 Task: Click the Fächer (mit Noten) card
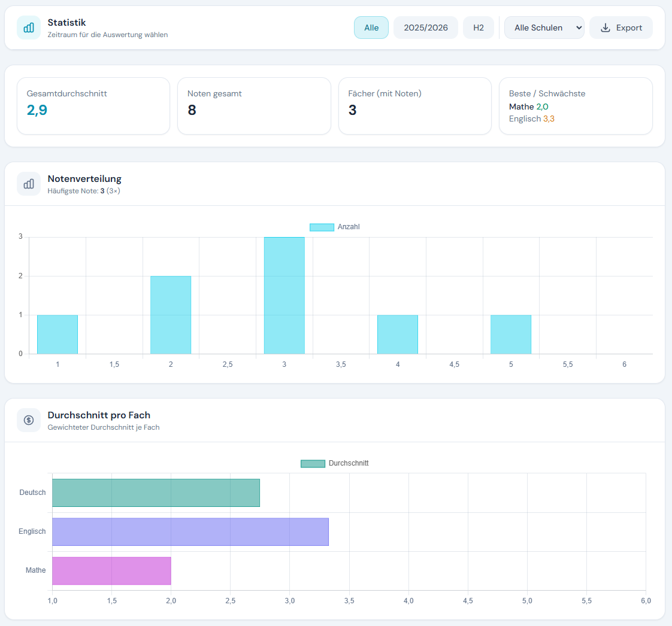[x=414, y=106]
